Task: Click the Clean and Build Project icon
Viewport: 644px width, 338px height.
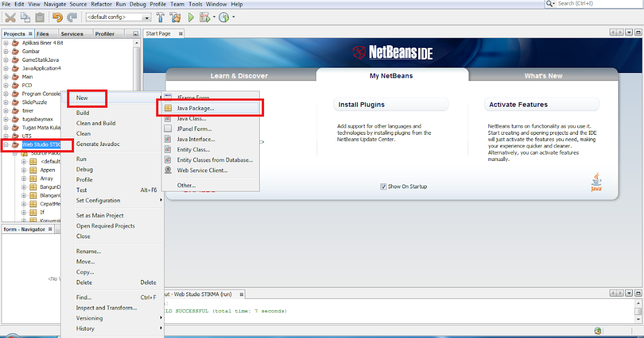Action: [x=175, y=17]
